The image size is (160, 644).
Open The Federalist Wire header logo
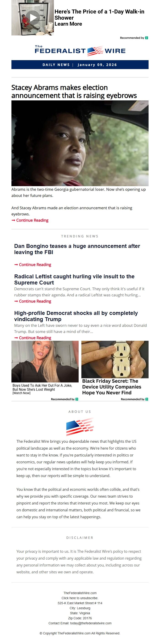pyautogui.click(x=80, y=51)
